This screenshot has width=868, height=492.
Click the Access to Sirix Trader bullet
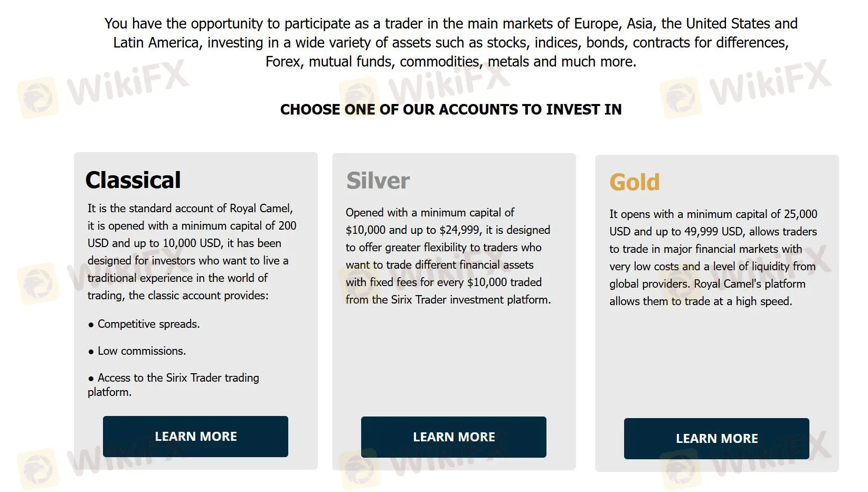click(x=178, y=378)
